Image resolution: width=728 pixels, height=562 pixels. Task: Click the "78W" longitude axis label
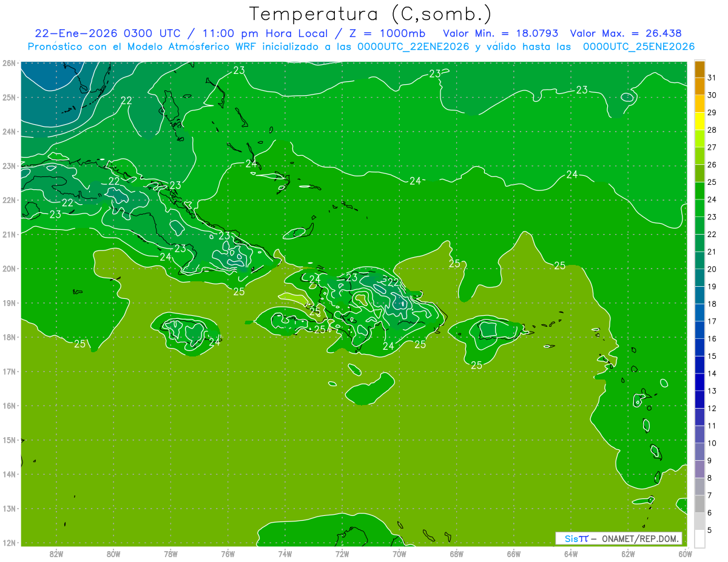tap(170, 554)
